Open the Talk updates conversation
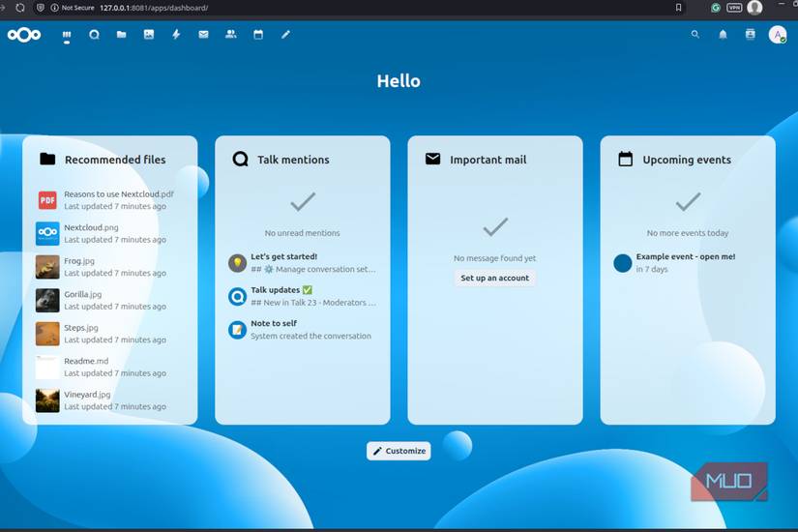 tap(303, 296)
